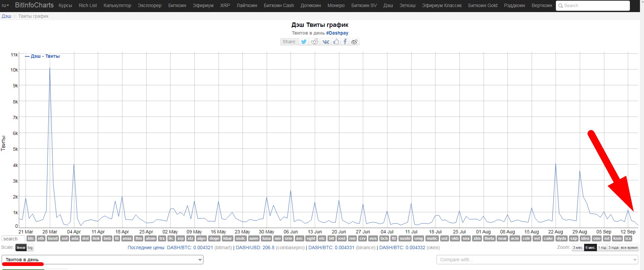This screenshot has height=270, width=644.
Task: Add the bch coin tag
Action: point(384,238)
